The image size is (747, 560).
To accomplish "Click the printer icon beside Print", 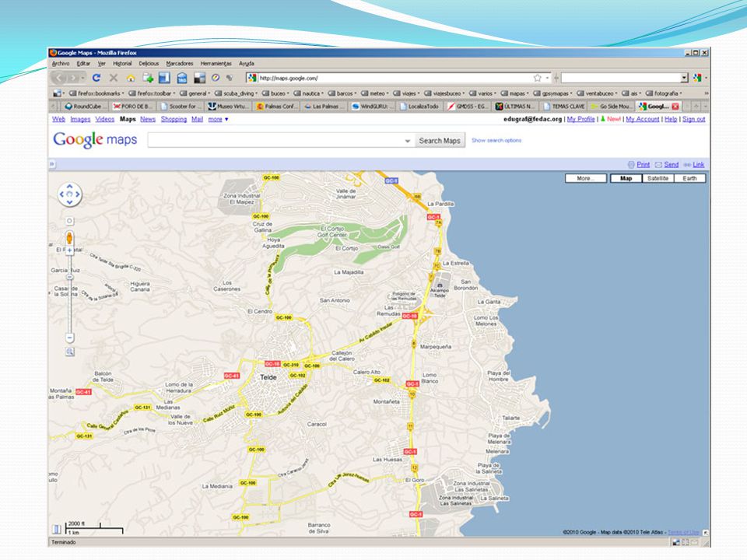I will coord(631,164).
